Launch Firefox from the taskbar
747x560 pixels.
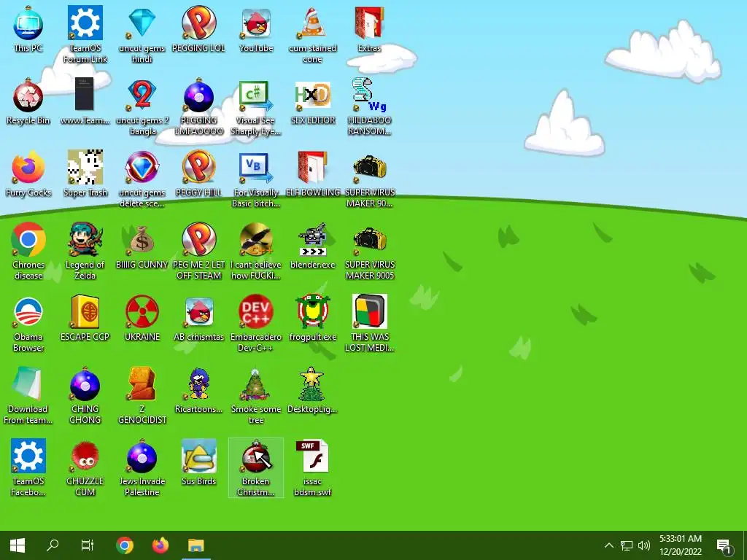[160, 545]
